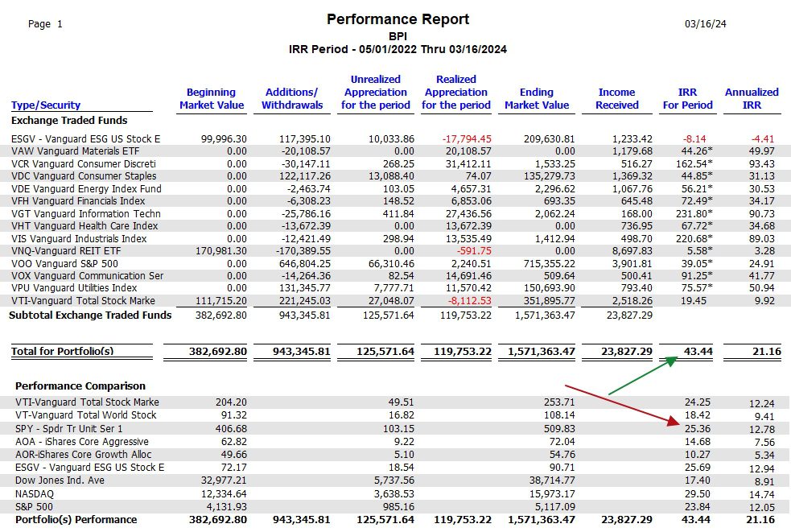This screenshot has height=532, width=791.
Task: Select the AOR-iShares Core Growth Alloc row
Action: [x=396, y=454]
